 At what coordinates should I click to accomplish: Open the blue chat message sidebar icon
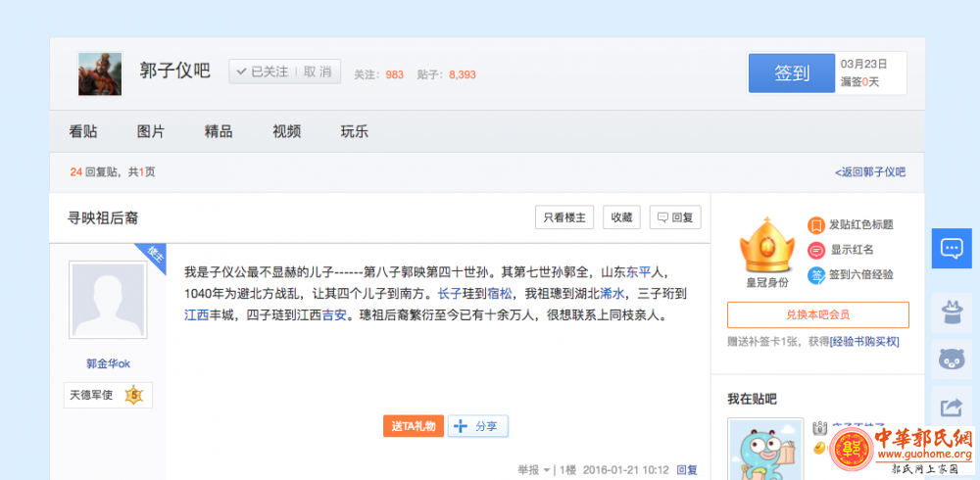coord(951,248)
